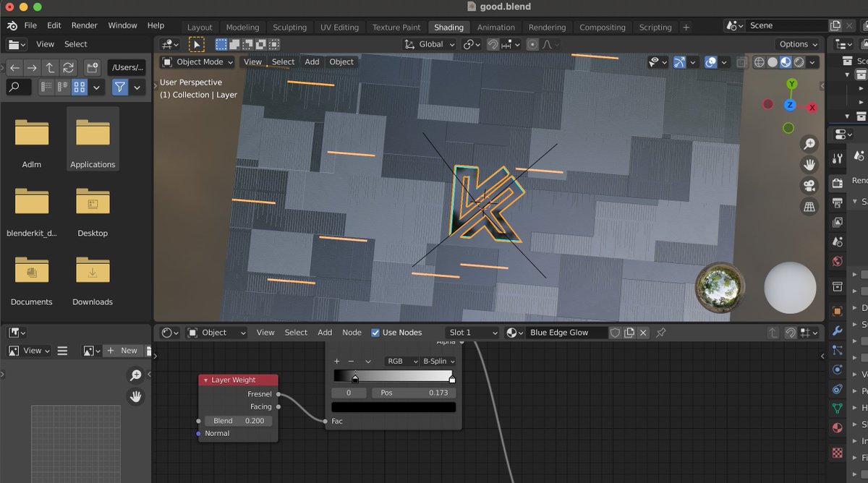Open the Add menu in the node editor

pyautogui.click(x=325, y=333)
